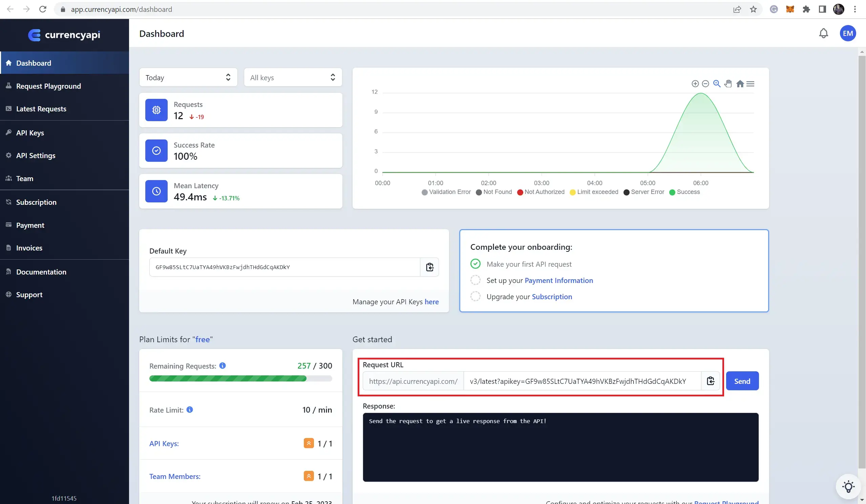Image resolution: width=866 pixels, height=504 pixels.
Task: Open the onboarding Subscription link
Action: tap(552, 297)
